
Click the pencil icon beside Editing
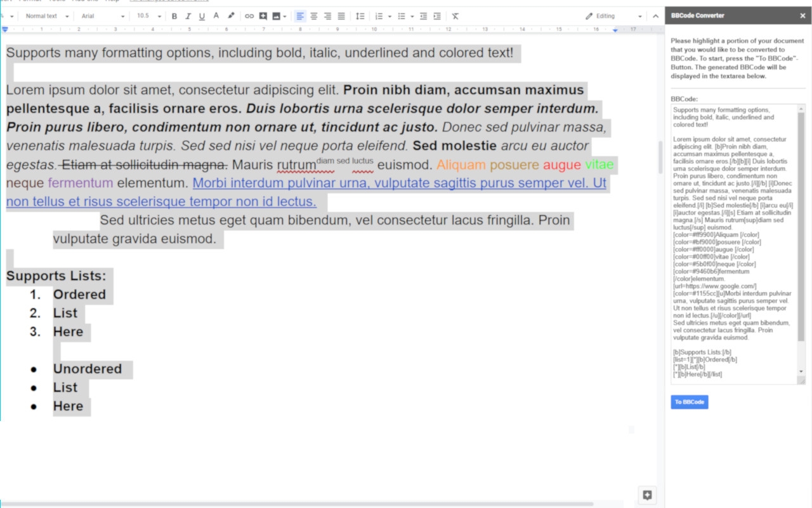click(x=589, y=16)
